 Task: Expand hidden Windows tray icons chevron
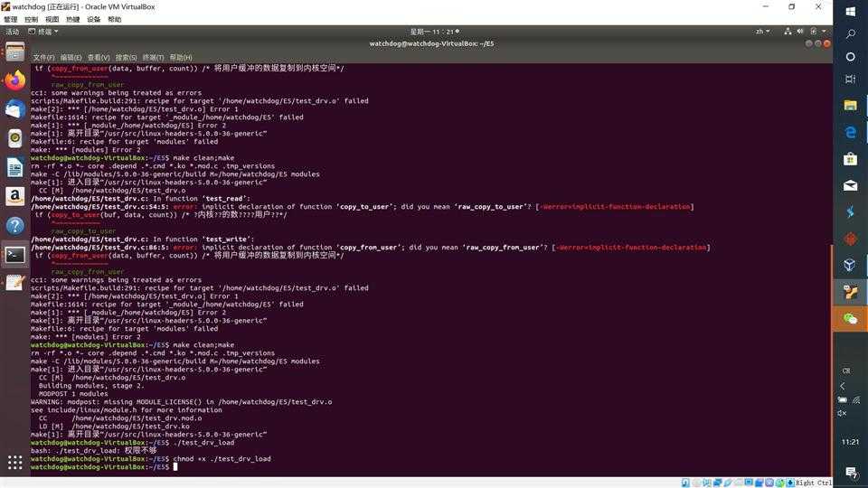tap(843, 386)
